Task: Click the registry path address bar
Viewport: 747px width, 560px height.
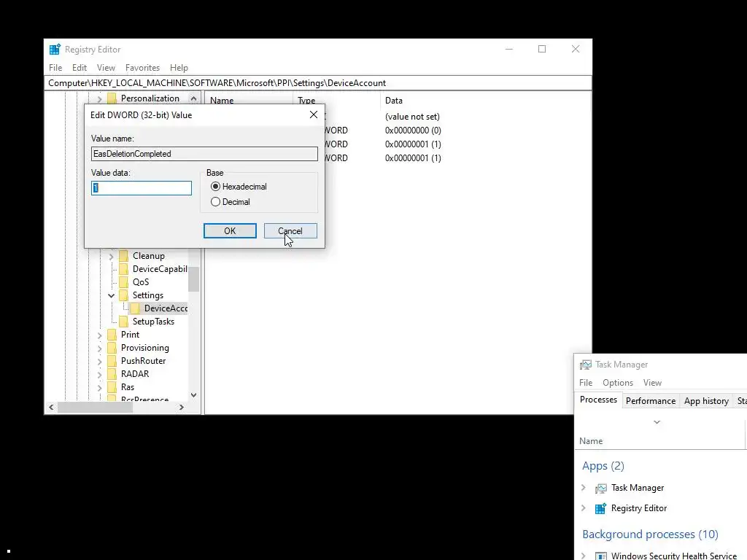Action: (x=318, y=83)
